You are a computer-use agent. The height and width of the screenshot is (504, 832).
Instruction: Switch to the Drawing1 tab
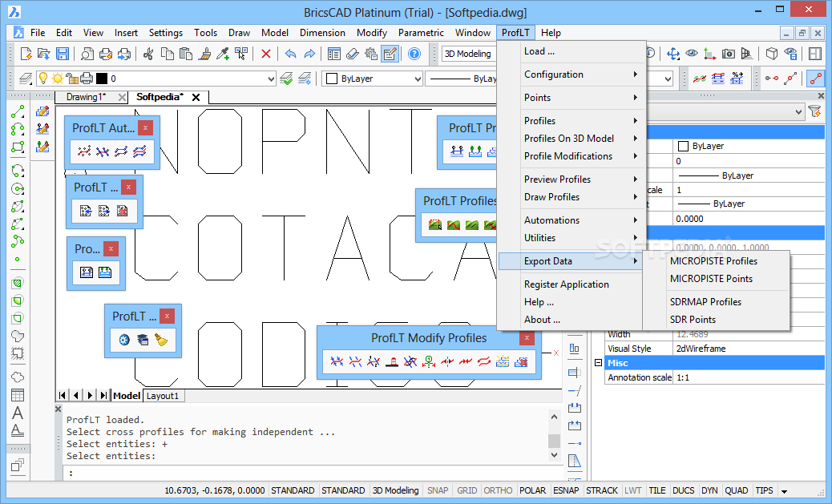86,97
